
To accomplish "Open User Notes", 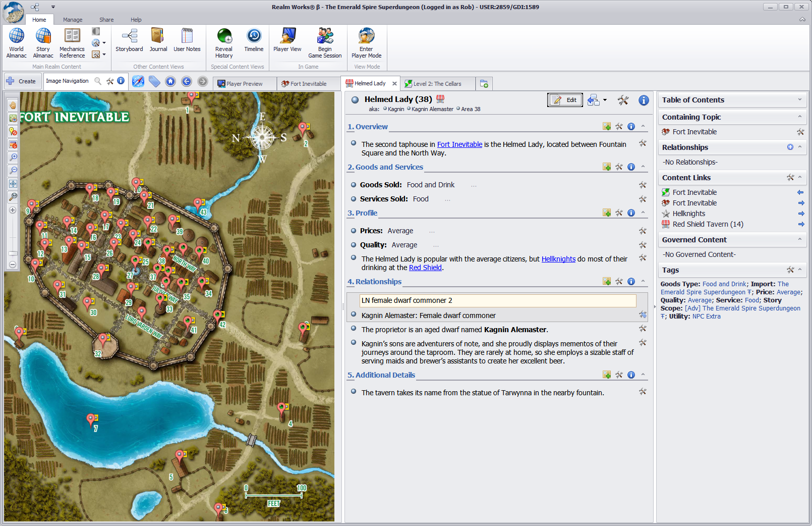I will [x=187, y=40].
